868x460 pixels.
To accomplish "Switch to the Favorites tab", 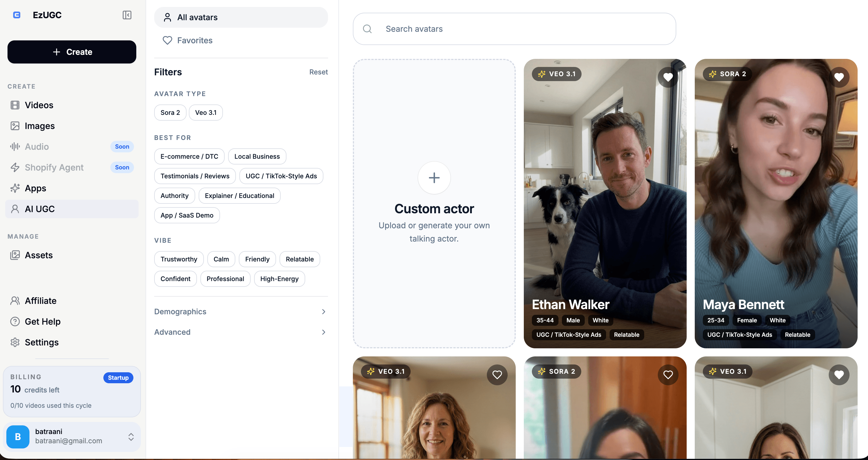I will coord(194,40).
